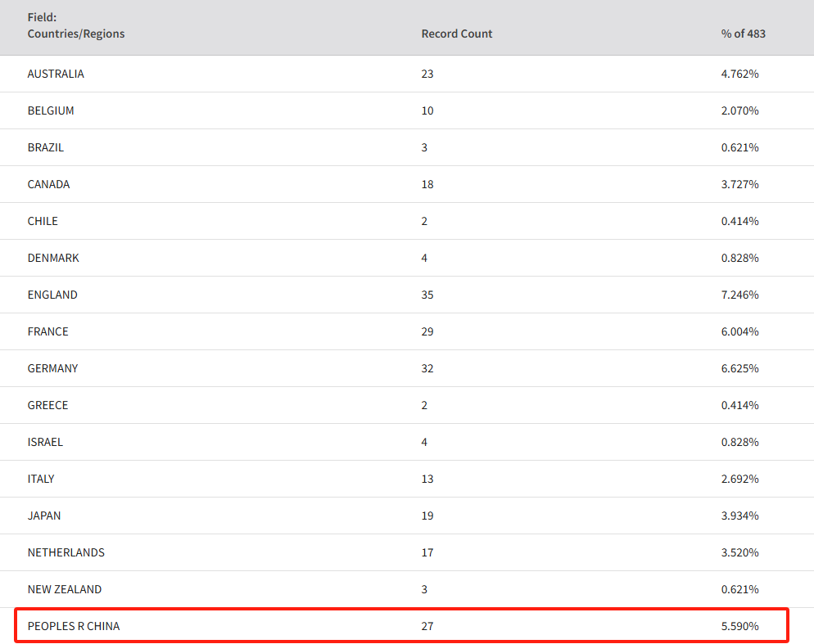Click GERMANY record count 32
Screen dimensions: 814x644
point(427,368)
